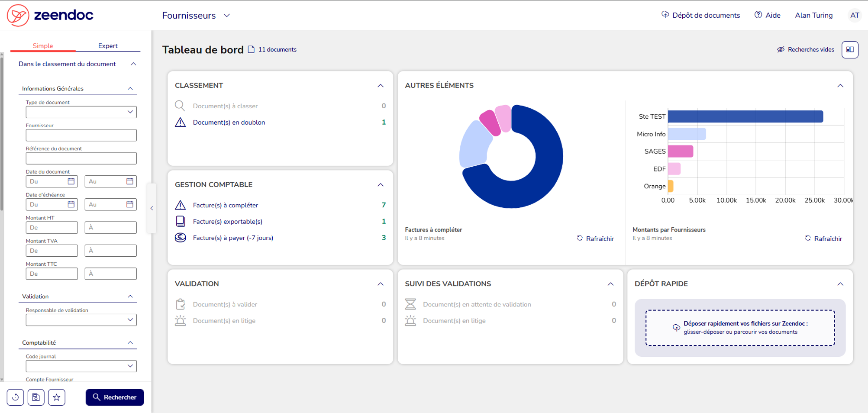Click the save search icon button

tap(36, 397)
